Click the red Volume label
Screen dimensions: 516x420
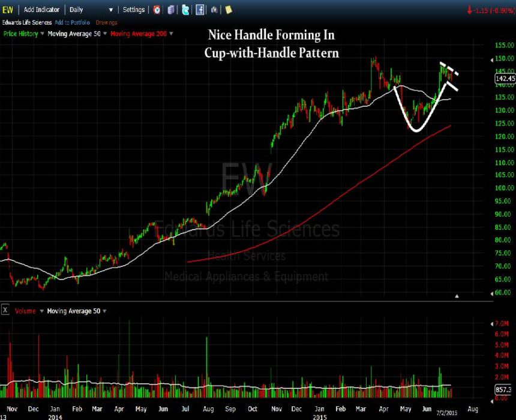pyautogui.click(x=25, y=311)
